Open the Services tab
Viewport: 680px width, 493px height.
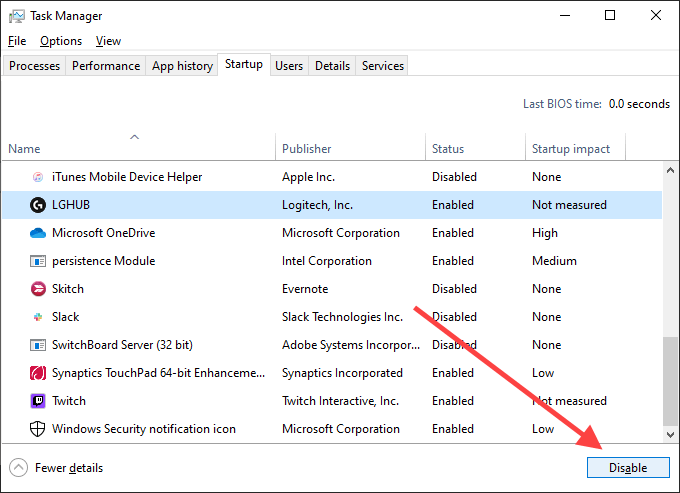[x=383, y=66]
